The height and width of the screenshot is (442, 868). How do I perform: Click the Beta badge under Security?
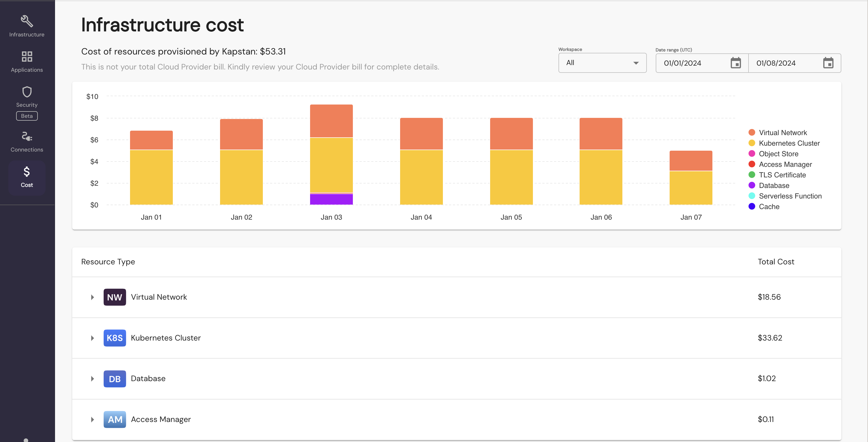coord(27,116)
